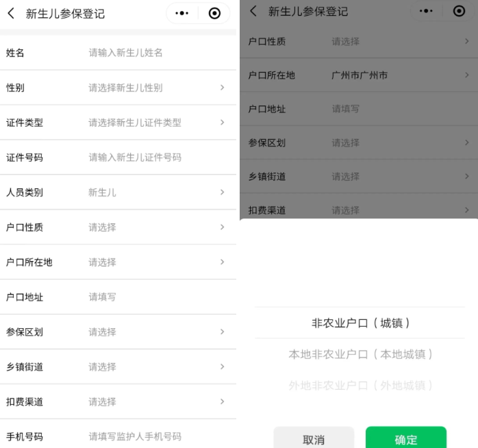
Task: Tap the circle close icon on right screen
Action: pos(457,12)
